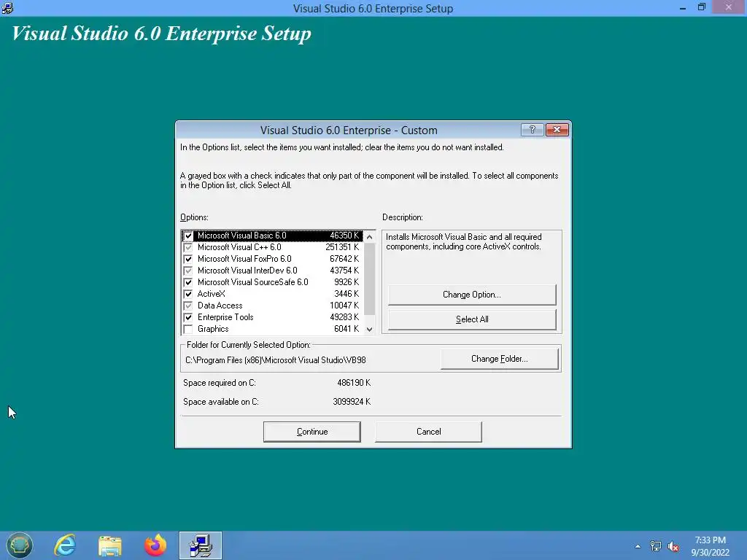Click the options list scrollbar thumb

pos(370,279)
